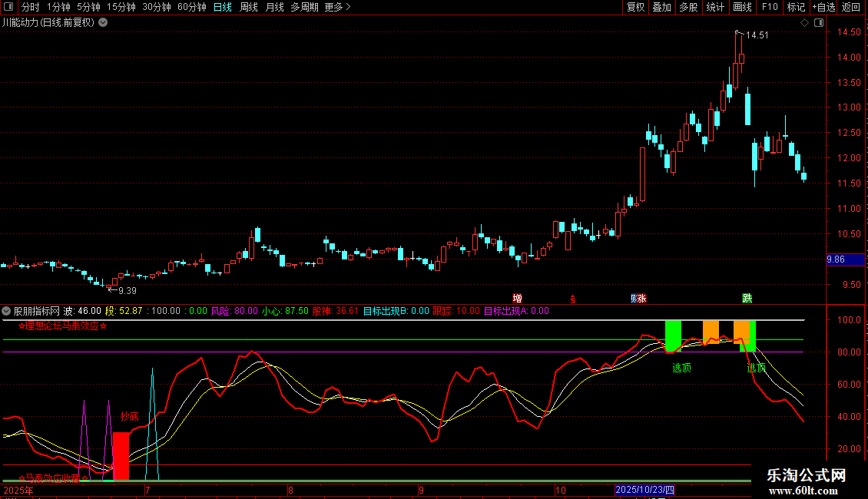This screenshot has width=868, height=499.
Task: Click the 增 event marker on the chart
Action: [x=518, y=298]
